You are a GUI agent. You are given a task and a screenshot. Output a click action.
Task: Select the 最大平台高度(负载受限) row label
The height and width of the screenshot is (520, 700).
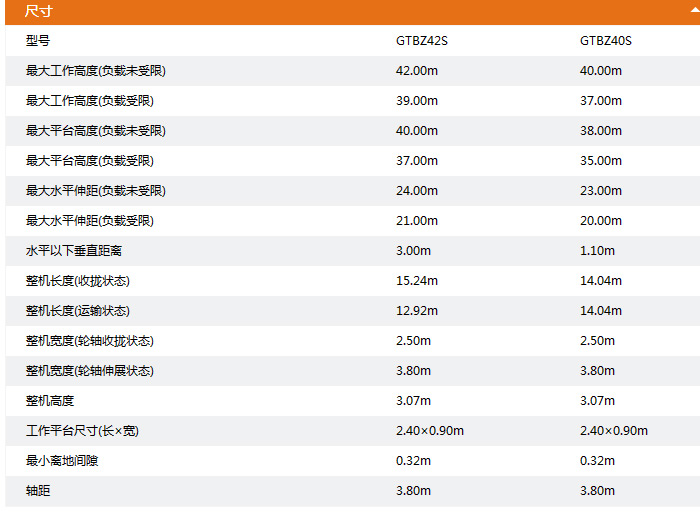(90, 161)
